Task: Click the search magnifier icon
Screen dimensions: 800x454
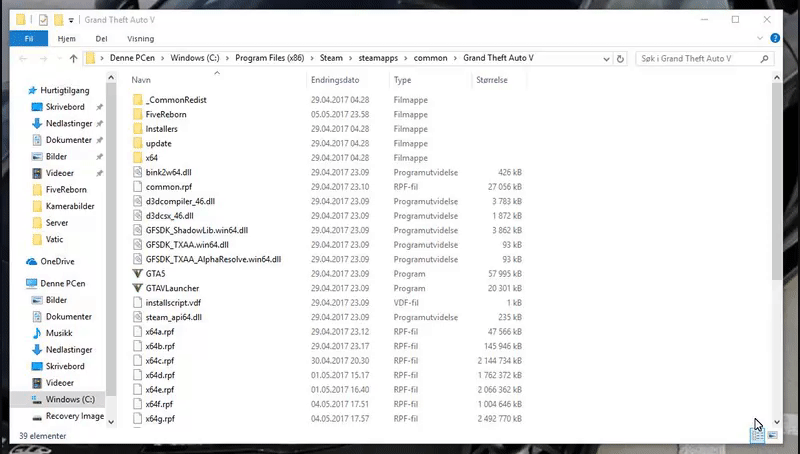Action: coord(764,59)
